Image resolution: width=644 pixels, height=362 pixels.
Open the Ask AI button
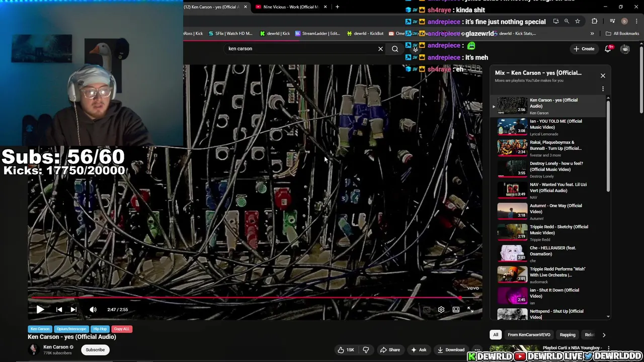click(419, 350)
